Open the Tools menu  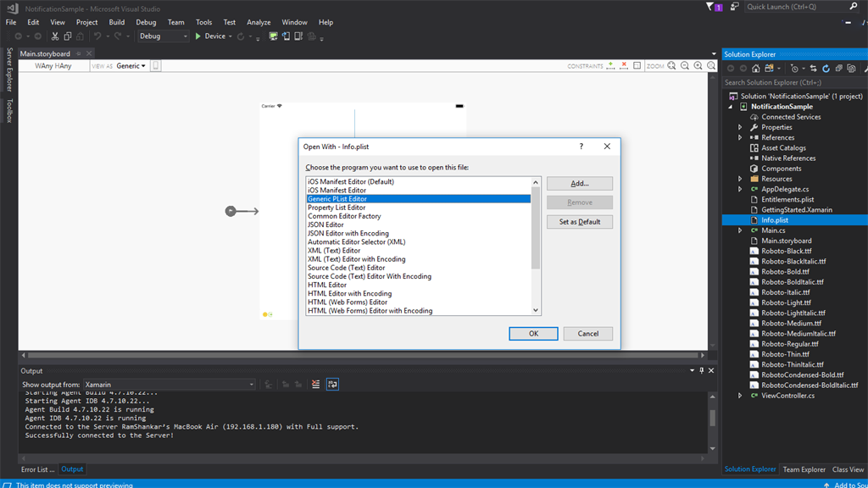pos(203,22)
